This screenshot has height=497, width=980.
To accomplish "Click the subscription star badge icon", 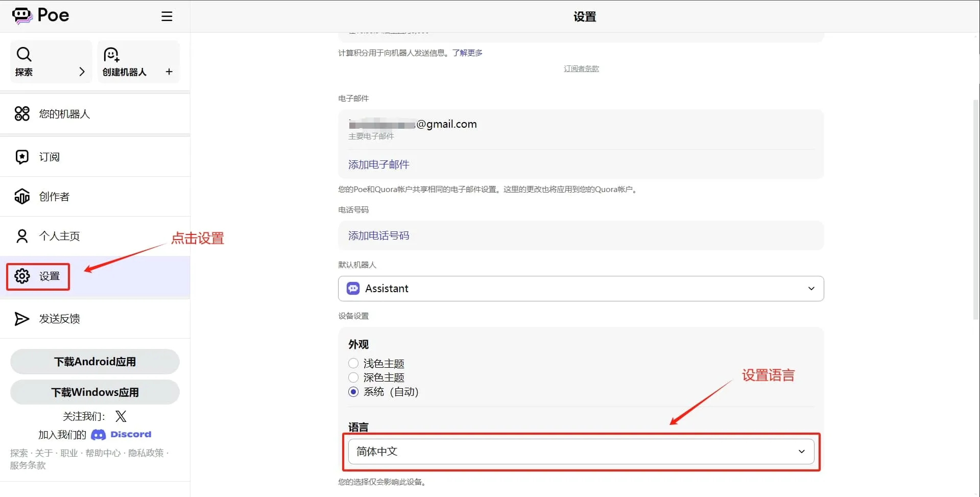I will click(22, 157).
